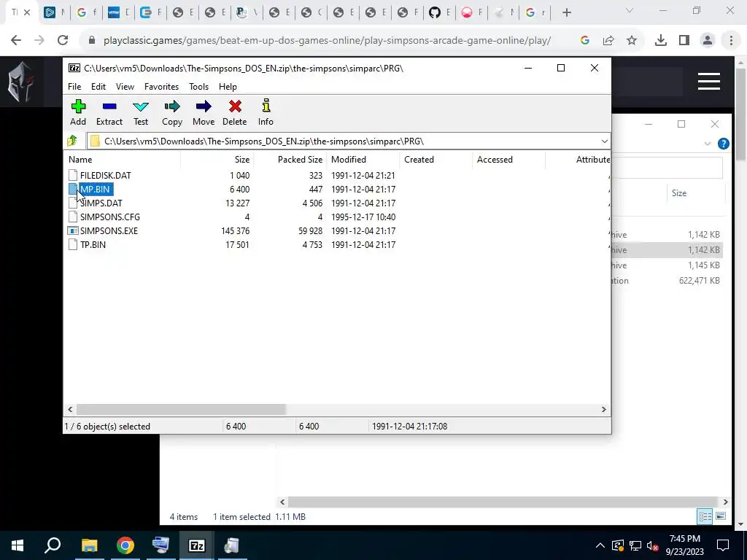
Task: Select SIMPSONS.EXE file icon
Action: [x=72, y=231]
